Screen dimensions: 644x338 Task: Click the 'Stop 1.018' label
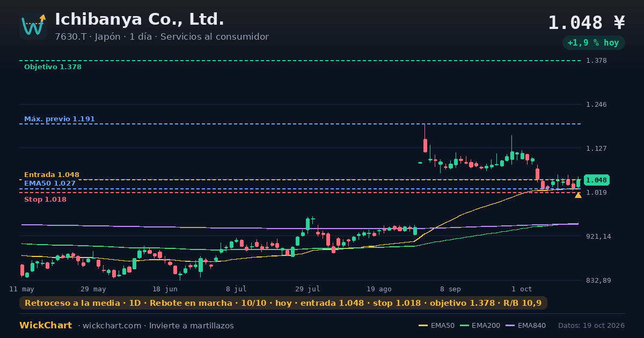[45, 200]
